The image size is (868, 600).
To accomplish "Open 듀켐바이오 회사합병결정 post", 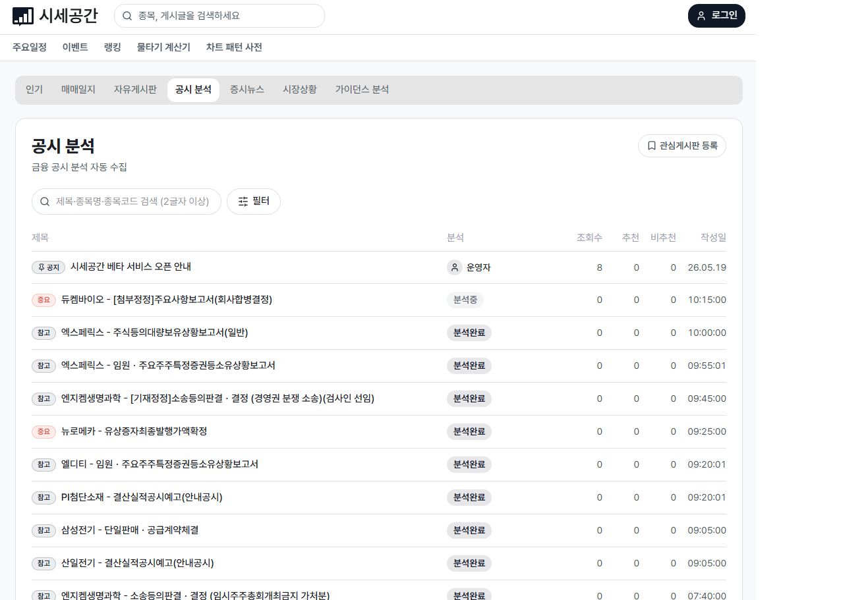I will (x=167, y=300).
